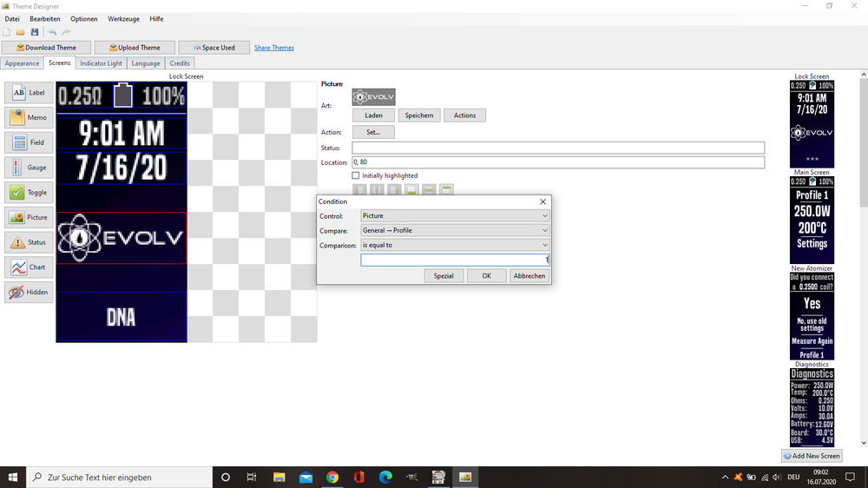Open the Bearbeiten menu
Image resolution: width=868 pixels, height=488 pixels.
click(x=45, y=19)
